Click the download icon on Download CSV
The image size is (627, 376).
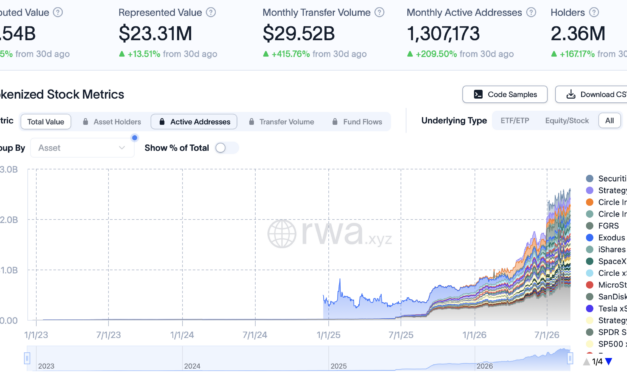pyautogui.click(x=571, y=94)
